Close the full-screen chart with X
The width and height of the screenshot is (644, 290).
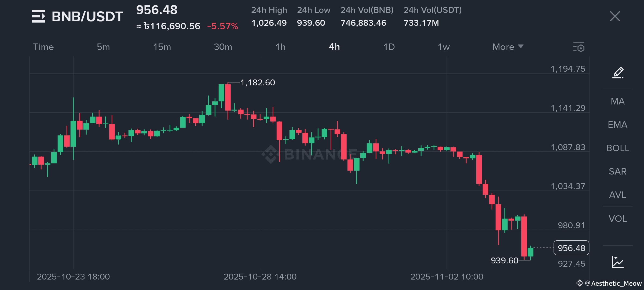(615, 16)
